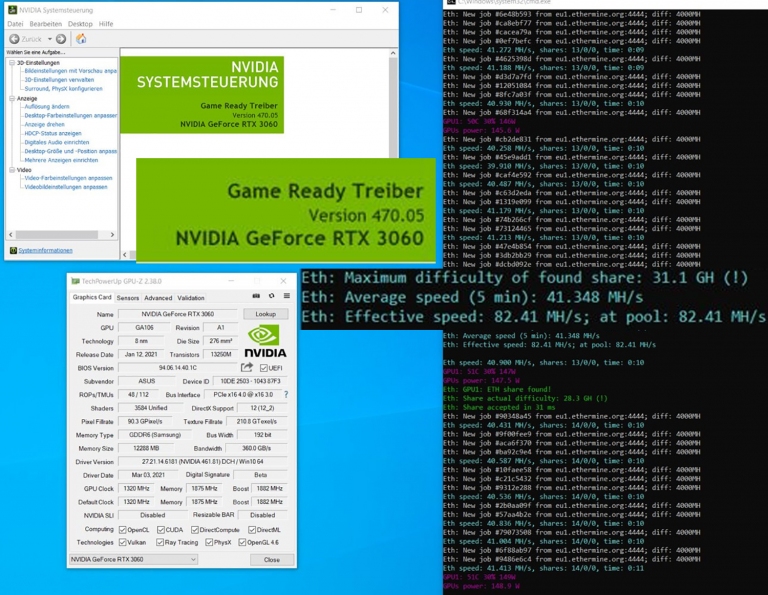Click the Subvendor ASUS field

click(x=146, y=381)
